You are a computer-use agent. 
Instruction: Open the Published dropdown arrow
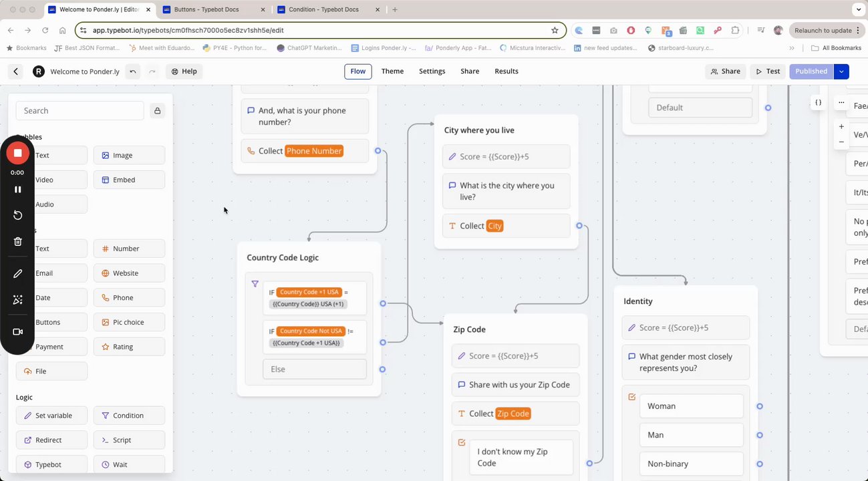coord(841,71)
